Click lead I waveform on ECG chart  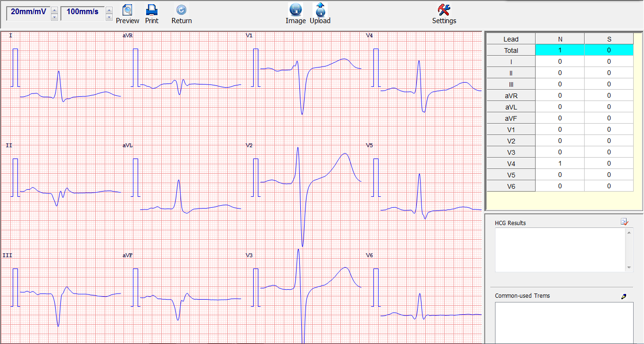tap(70, 86)
